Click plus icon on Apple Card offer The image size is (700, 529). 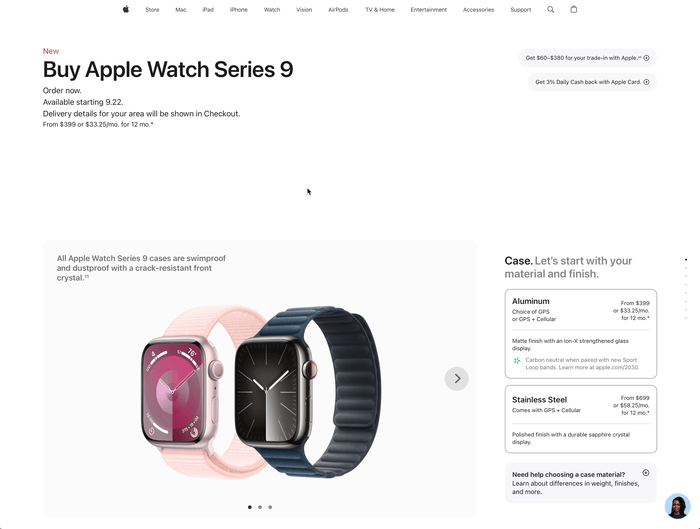pos(646,82)
